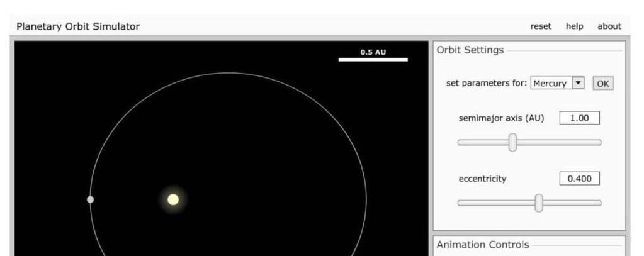
Task: Click the eccentricity slider handle
Action: click(538, 203)
